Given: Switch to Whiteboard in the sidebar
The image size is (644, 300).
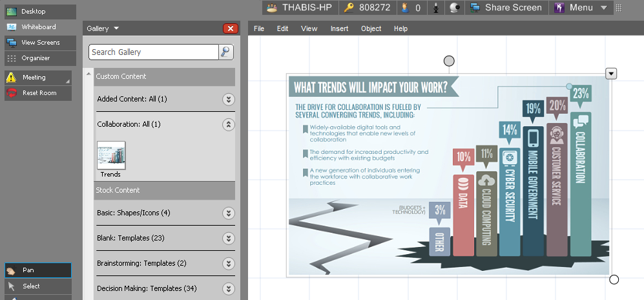Looking at the screenshot, I should tap(38, 27).
